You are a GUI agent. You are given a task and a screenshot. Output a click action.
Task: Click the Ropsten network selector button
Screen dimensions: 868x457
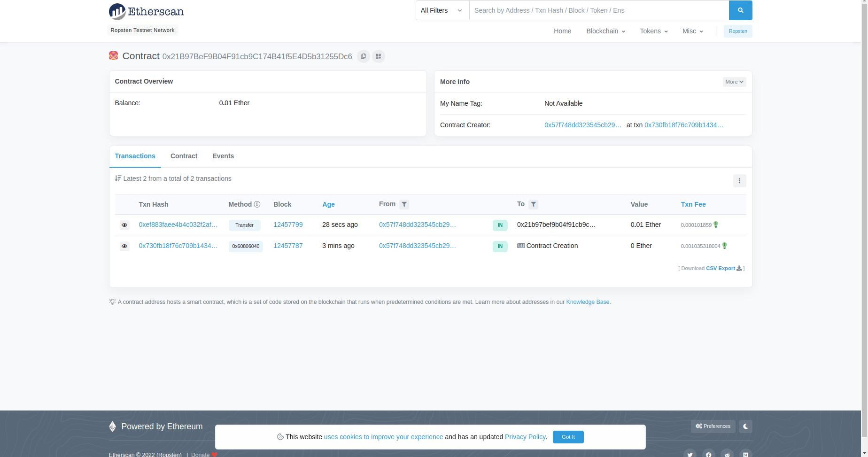coord(738,31)
